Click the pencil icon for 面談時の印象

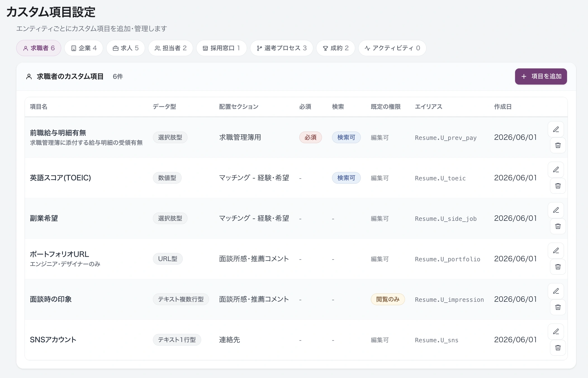pos(556,291)
